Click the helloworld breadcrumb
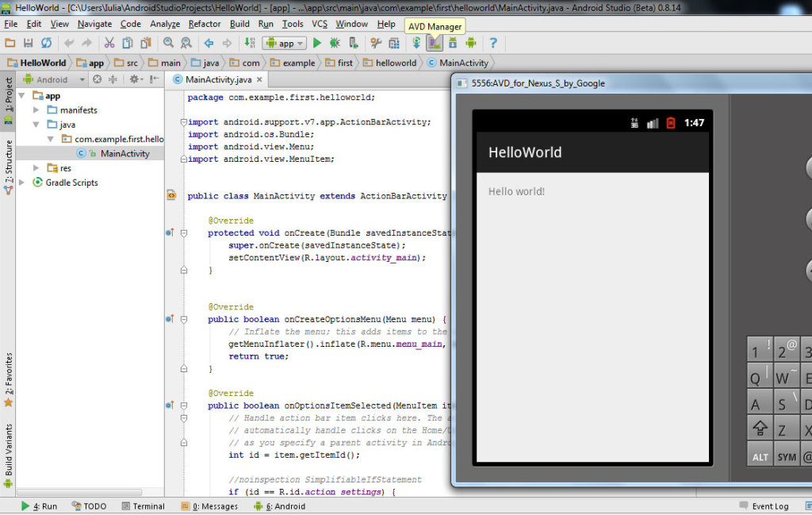Screen dimensions: 812x515 tap(390, 63)
